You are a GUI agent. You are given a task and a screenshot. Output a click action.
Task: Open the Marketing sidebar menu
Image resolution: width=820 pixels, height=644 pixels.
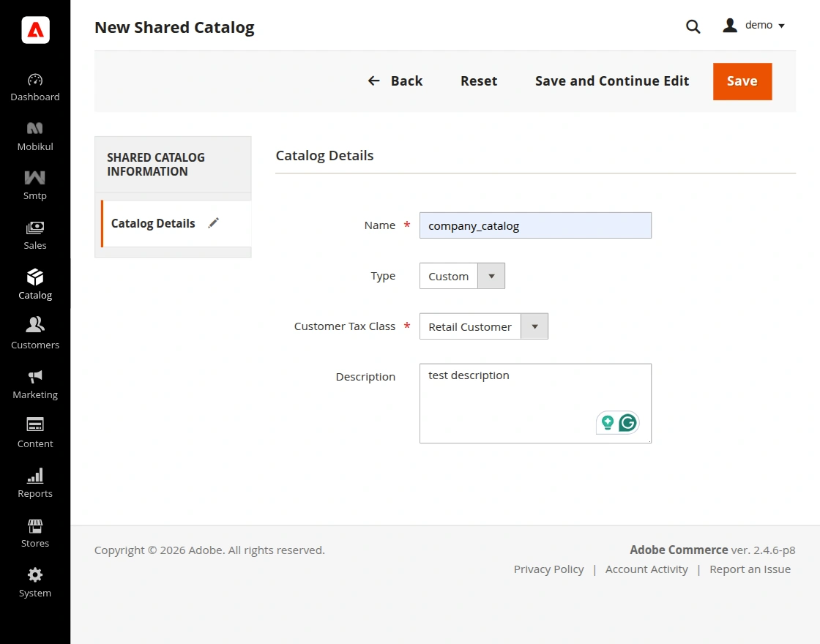35,384
